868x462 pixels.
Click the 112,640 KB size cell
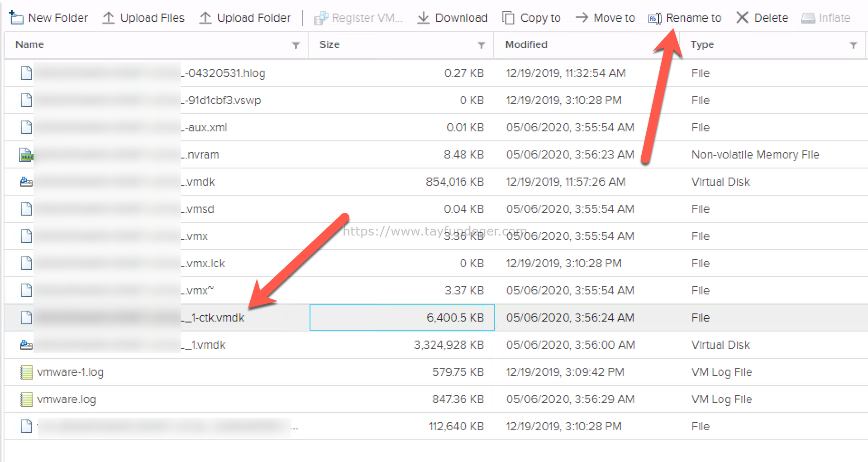[456, 426]
